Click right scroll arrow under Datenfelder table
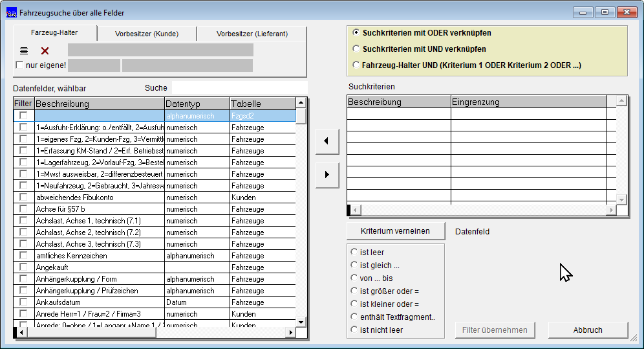The image size is (644, 349). pyautogui.click(x=291, y=332)
